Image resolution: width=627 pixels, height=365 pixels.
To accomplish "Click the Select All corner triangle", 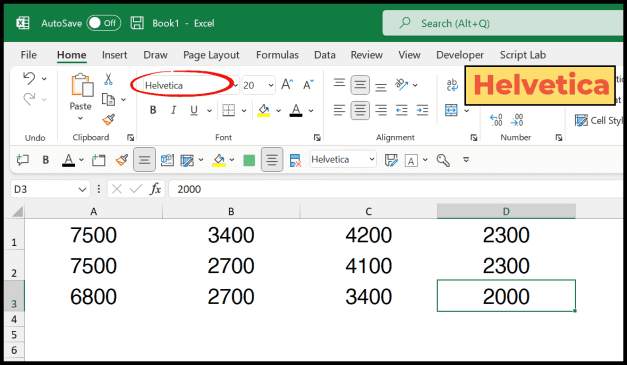I will pos(18,211).
